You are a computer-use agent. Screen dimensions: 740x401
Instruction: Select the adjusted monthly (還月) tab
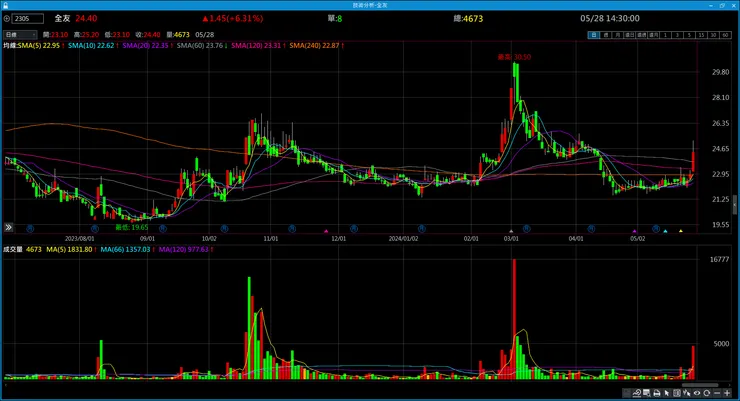click(653, 35)
